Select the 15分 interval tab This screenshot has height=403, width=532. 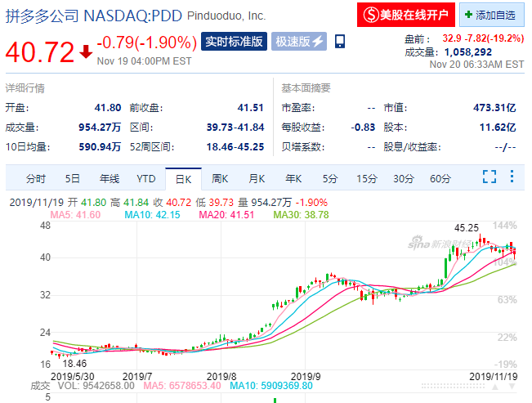(366, 178)
